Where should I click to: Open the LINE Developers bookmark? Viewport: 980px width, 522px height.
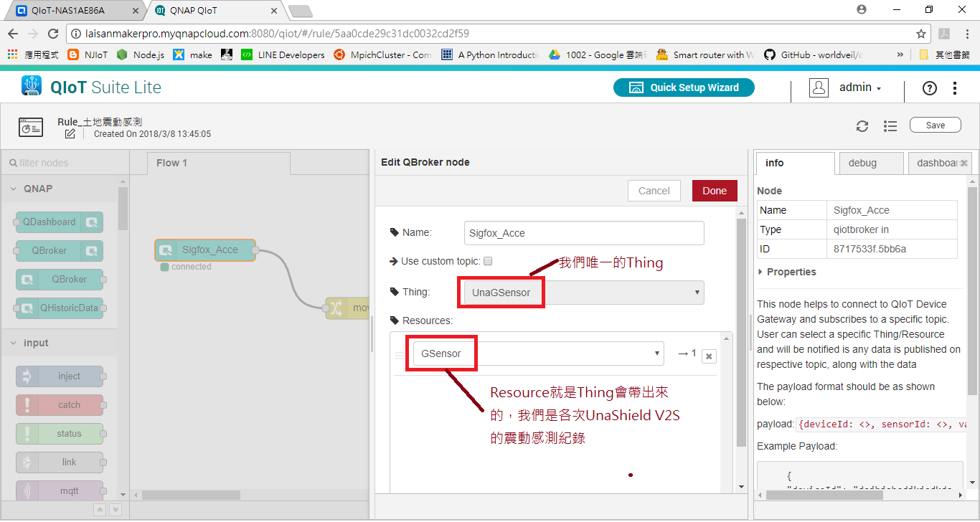[283, 54]
